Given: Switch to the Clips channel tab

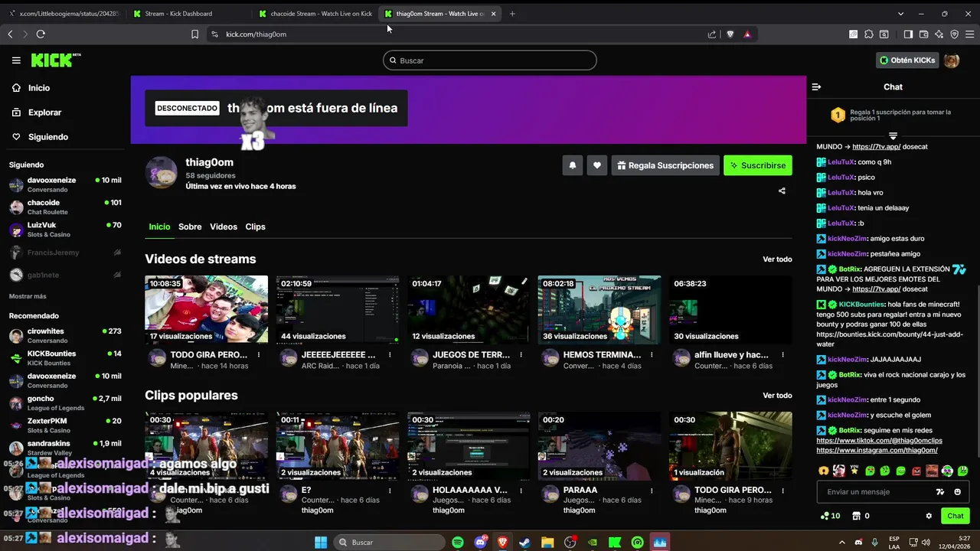Looking at the screenshot, I should coord(255,227).
